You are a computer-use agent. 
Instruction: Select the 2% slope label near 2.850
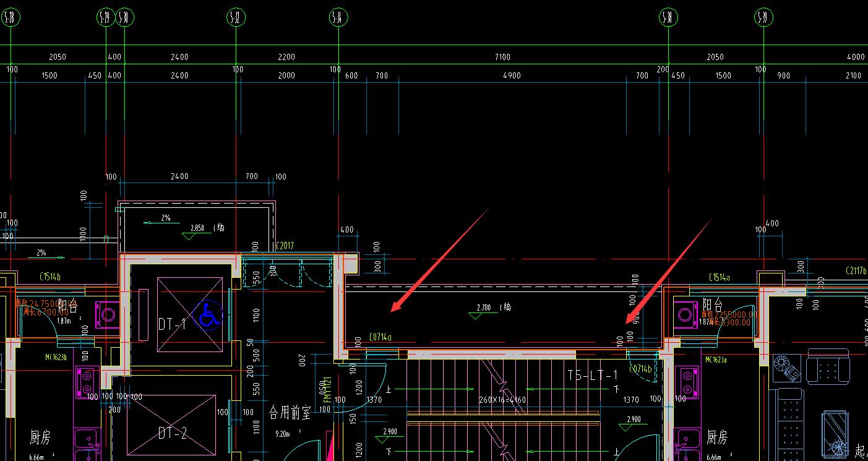[x=165, y=218]
